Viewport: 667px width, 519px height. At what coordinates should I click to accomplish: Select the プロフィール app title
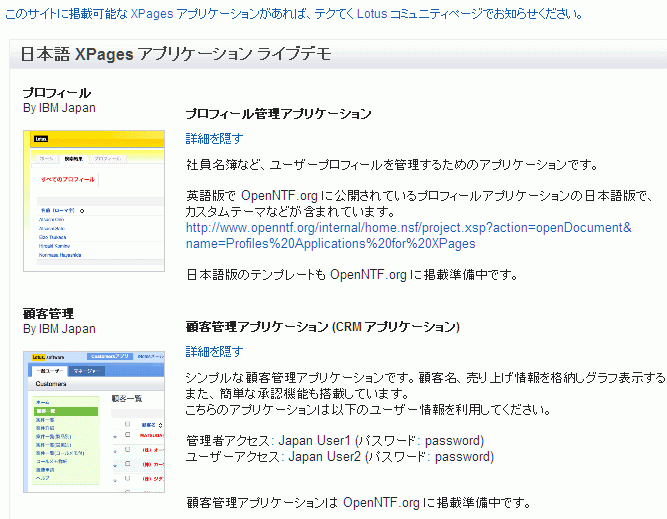57,93
